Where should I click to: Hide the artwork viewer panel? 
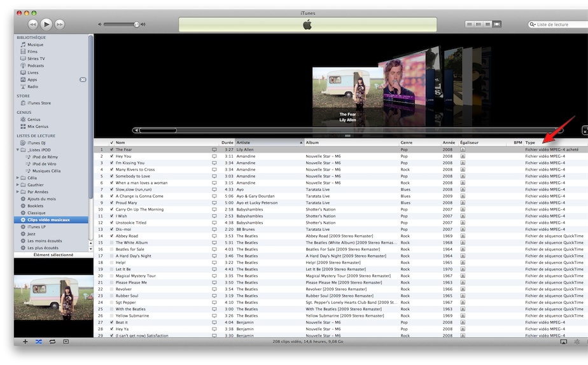[x=66, y=342]
